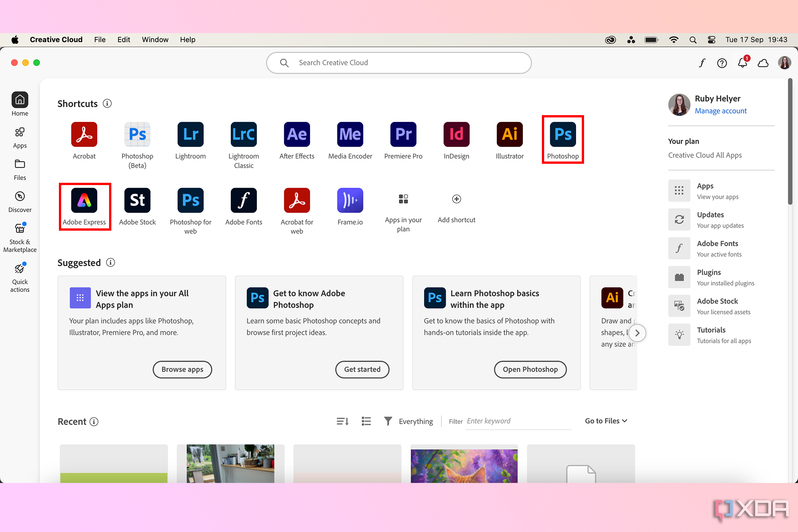Viewport: 798px width, 532px height.
Task: Open Adobe Express shortcut
Action: (84, 200)
